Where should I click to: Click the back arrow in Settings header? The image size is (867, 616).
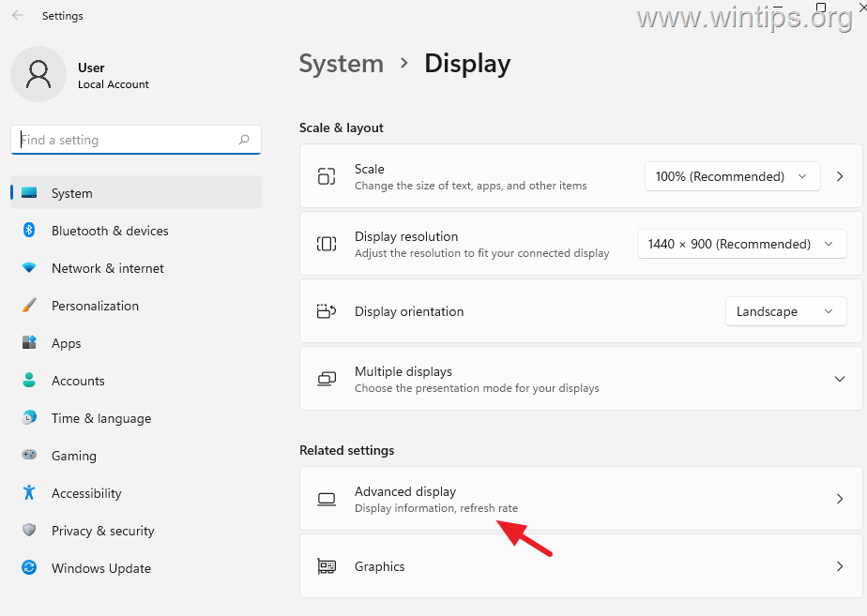click(x=18, y=15)
